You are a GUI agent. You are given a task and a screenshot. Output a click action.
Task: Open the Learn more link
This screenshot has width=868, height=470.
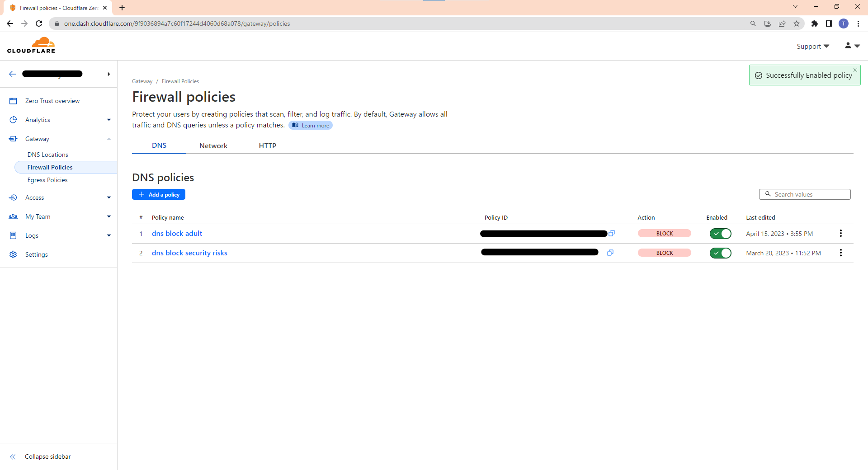point(311,125)
